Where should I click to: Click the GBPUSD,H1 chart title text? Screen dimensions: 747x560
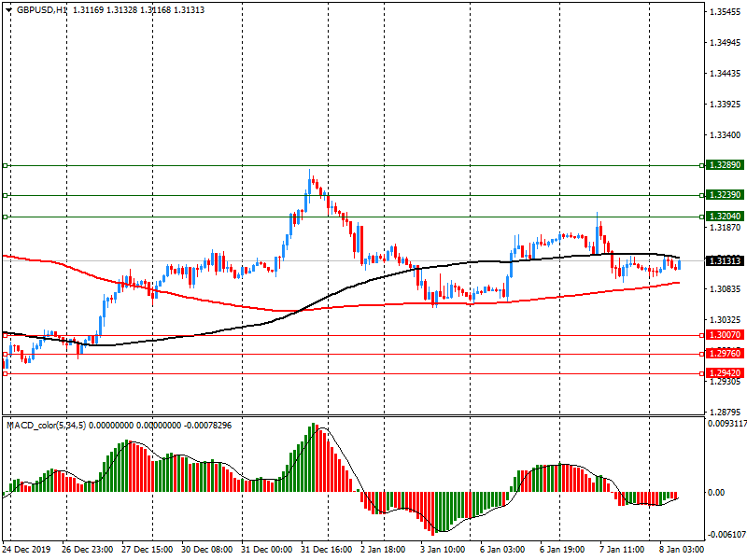pos(42,9)
